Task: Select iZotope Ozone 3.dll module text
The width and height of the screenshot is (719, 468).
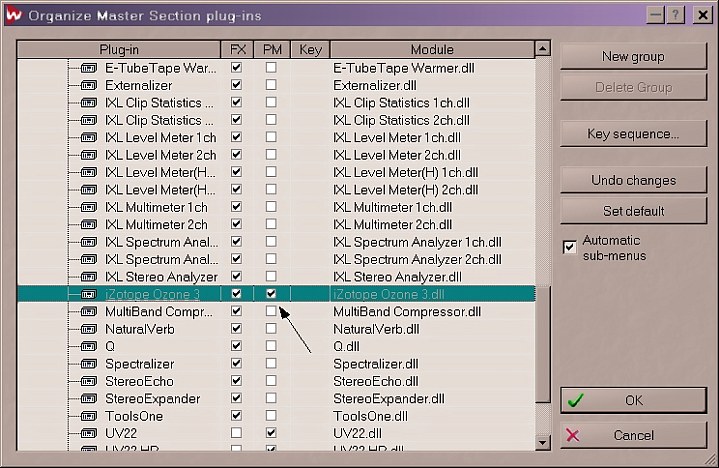Action: 388,294
